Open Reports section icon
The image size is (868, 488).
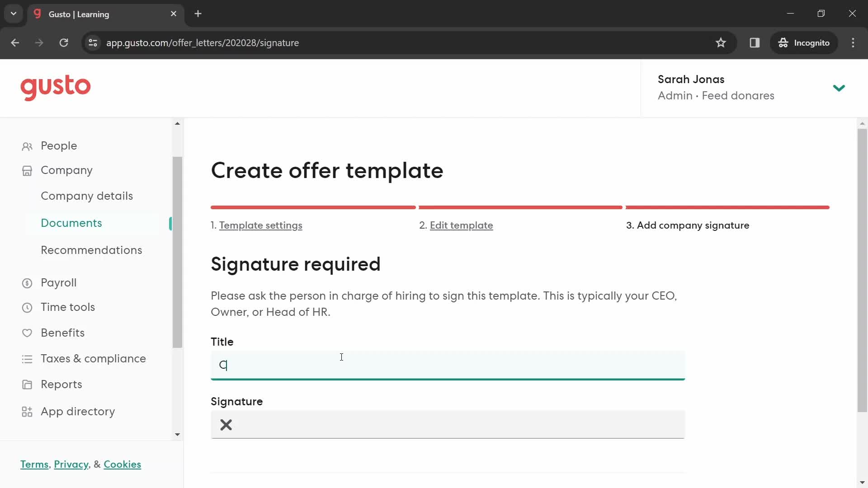(28, 385)
